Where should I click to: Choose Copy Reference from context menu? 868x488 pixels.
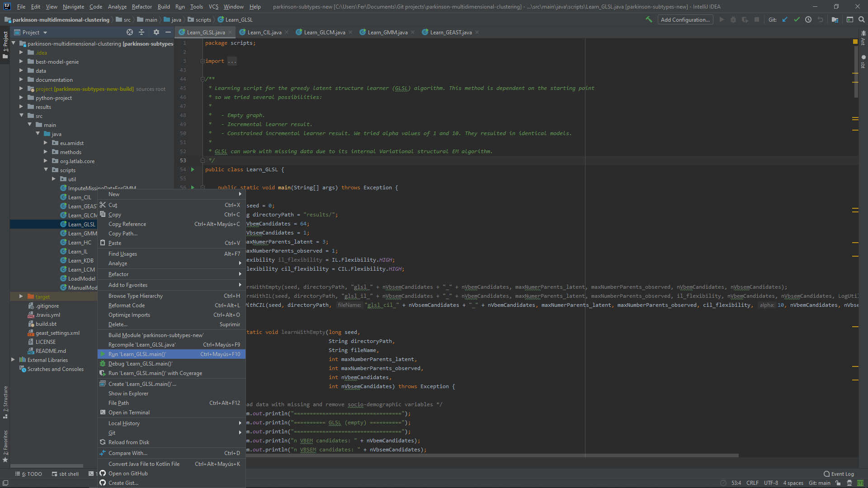pyautogui.click(x=171, y=224)
